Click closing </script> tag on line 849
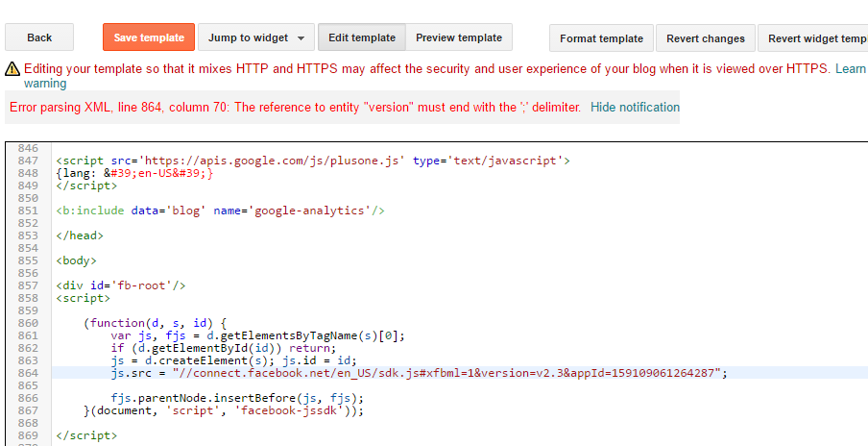Screen dimensions: 868x446 [x=86, y=186]
